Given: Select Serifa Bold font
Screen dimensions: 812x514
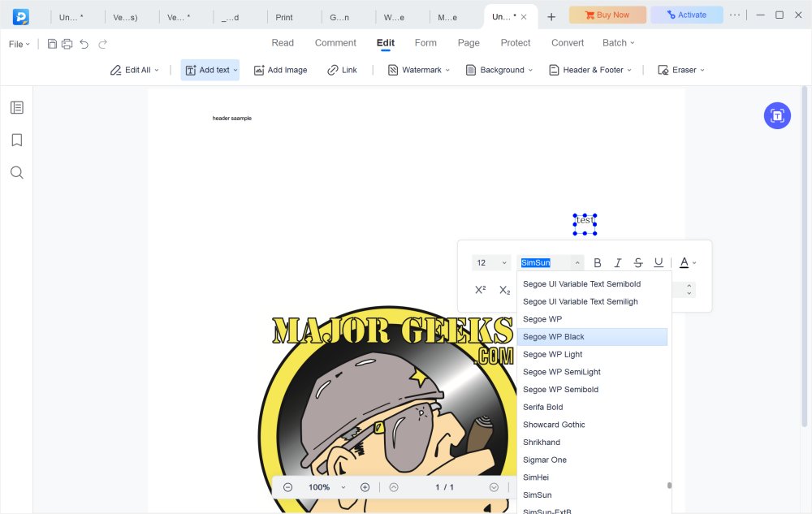Looking at the screenshot, I should 592,407.
